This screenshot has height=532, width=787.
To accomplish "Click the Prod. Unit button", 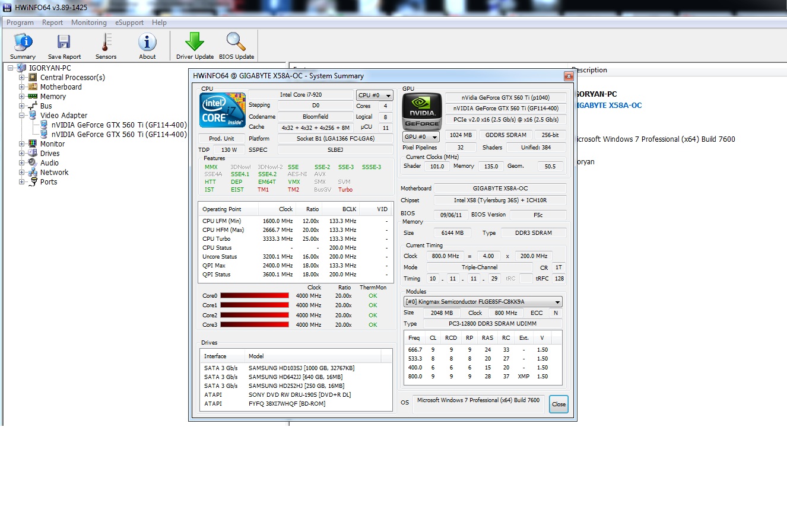I will click(221, 138).
